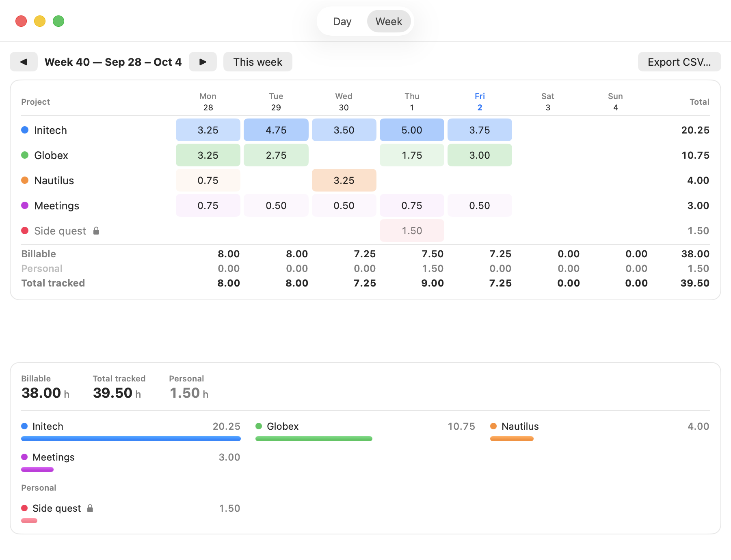Viewport: 731px width, 560px height.
Task: Click the lock icon beside Side quest in the table
Action: (96, 231)
